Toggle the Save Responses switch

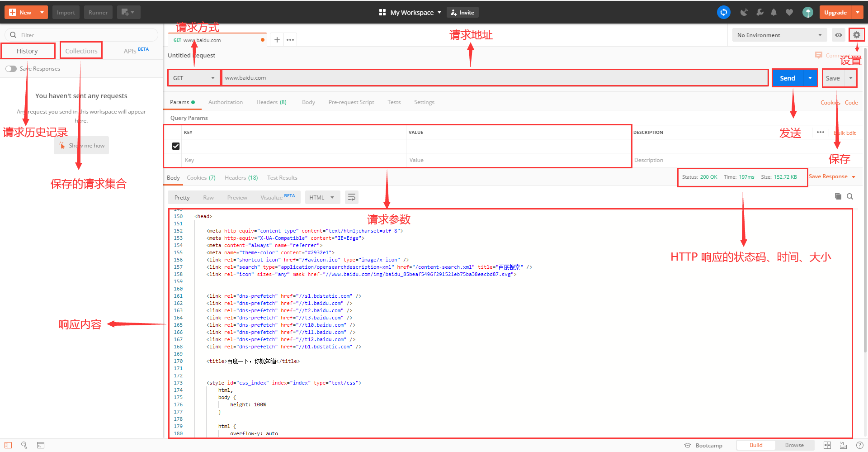pyautogui.click(x=11, y=69)
